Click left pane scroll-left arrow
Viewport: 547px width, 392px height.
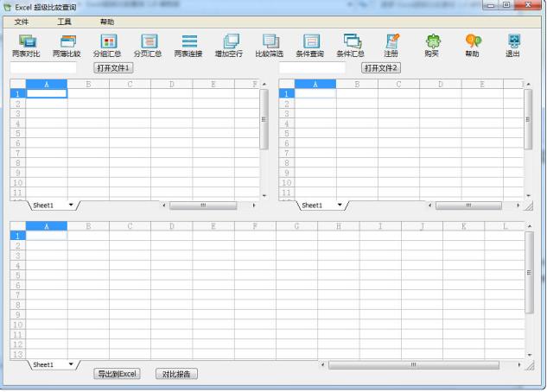(x=164, y=205)
